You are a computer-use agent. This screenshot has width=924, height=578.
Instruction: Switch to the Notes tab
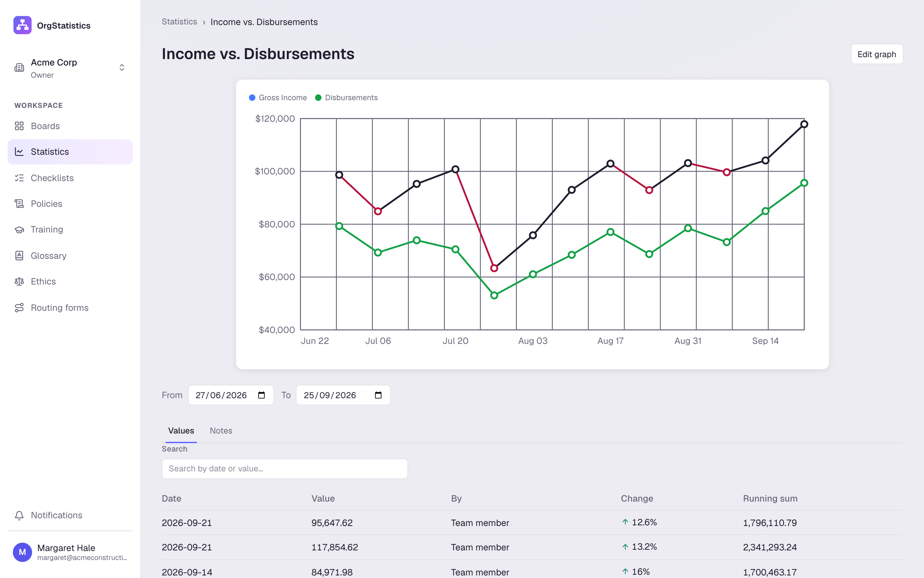point(221,431)
